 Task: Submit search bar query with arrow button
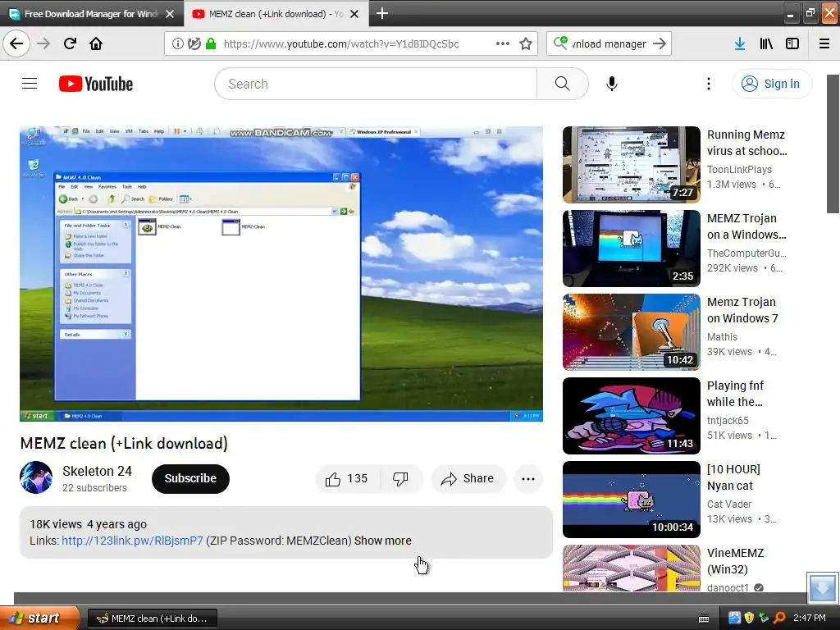[660, 43]
